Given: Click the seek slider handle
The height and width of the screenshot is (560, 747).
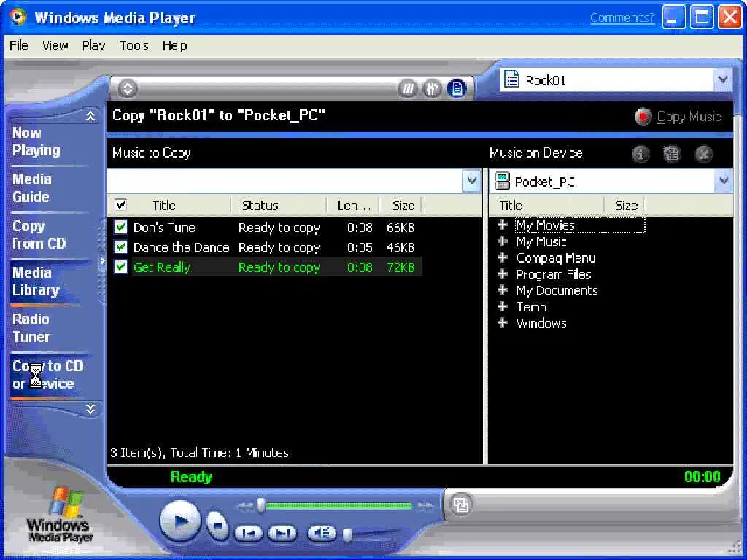Looking at the screenshot, I should (260, 506).
